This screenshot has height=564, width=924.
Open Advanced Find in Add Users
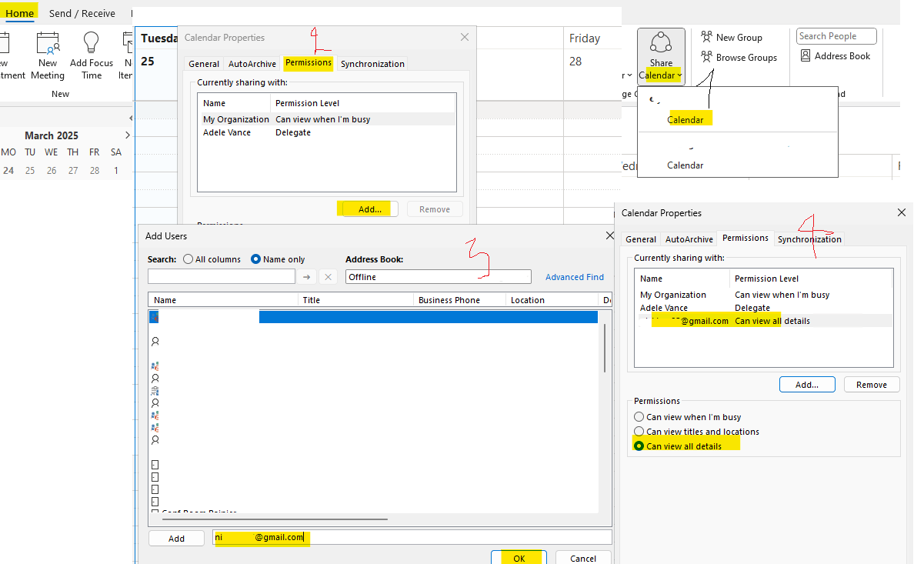[574, 276]
